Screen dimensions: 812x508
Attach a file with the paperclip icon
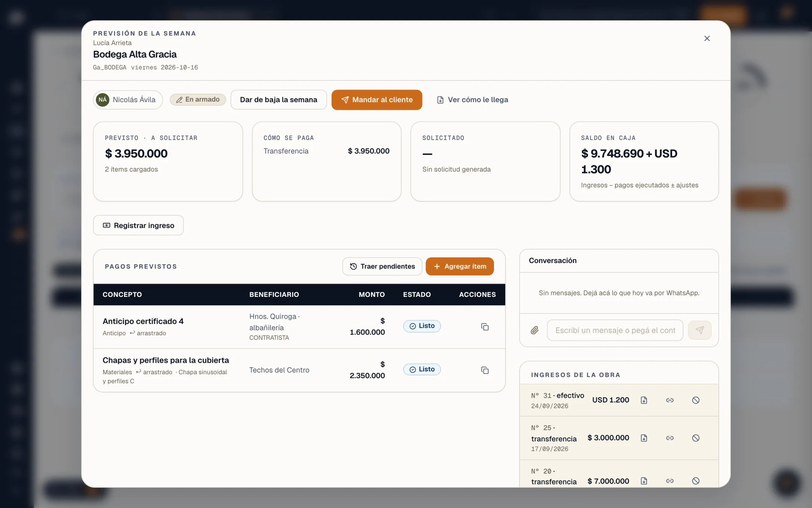tap(535, 330)
